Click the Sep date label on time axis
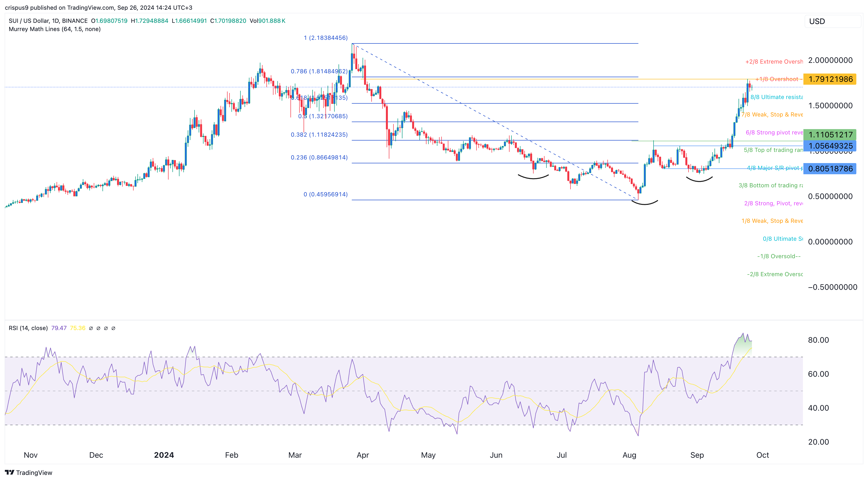 coord(697,455)
